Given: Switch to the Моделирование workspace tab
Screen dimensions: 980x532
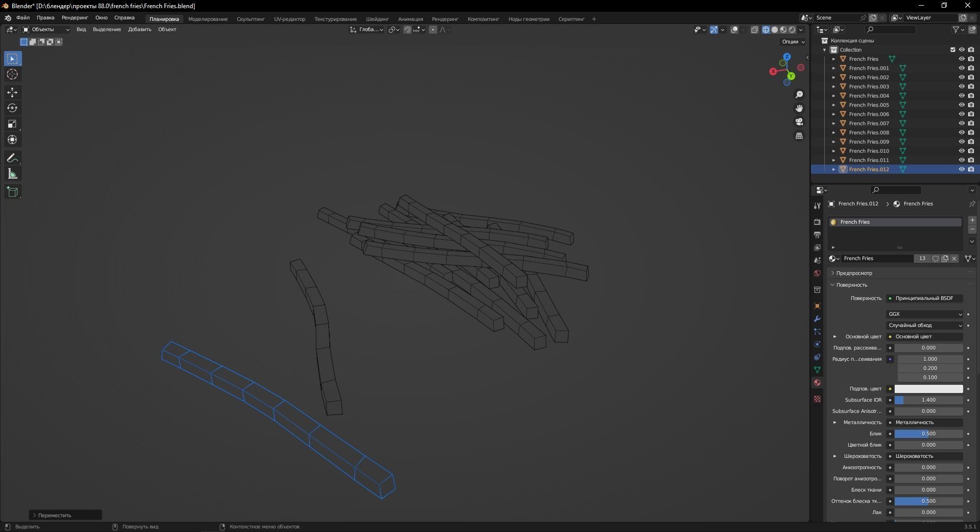Looking at the screenshot, I should [208, 19].
